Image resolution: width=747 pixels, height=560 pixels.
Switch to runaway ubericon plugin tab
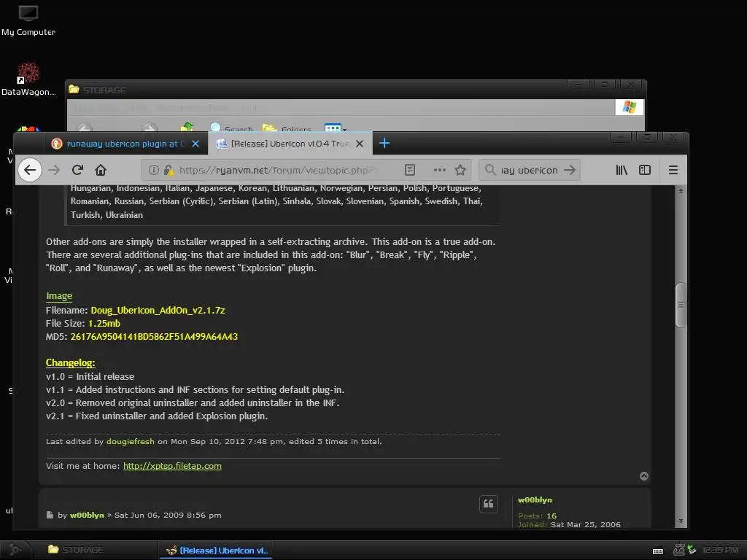pos(127,144)
